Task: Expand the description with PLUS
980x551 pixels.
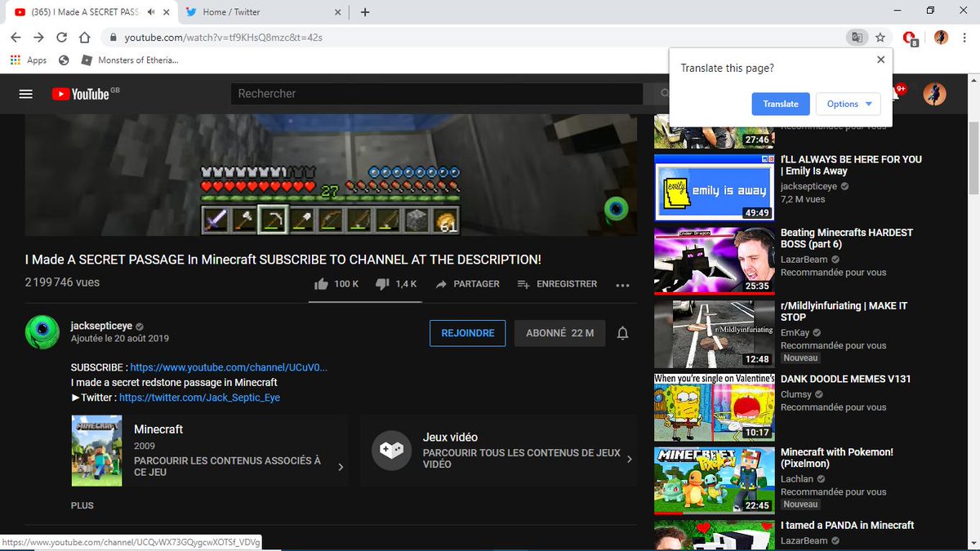Action: point(82,505)
